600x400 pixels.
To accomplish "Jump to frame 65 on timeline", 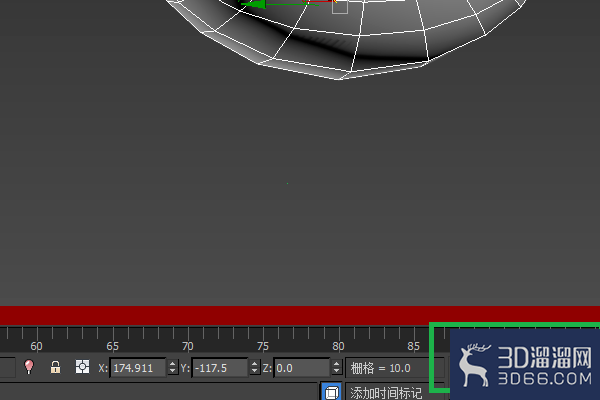I will (112, 346).
